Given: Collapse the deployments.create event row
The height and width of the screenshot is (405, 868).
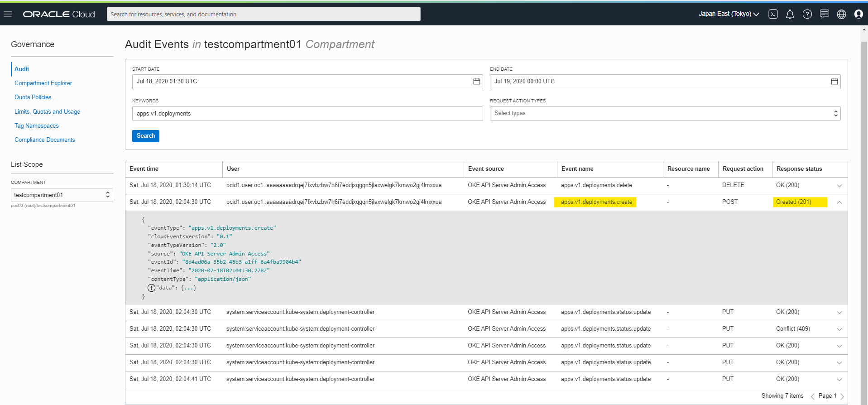Looking at the screenshot, I should click(839, 202).
